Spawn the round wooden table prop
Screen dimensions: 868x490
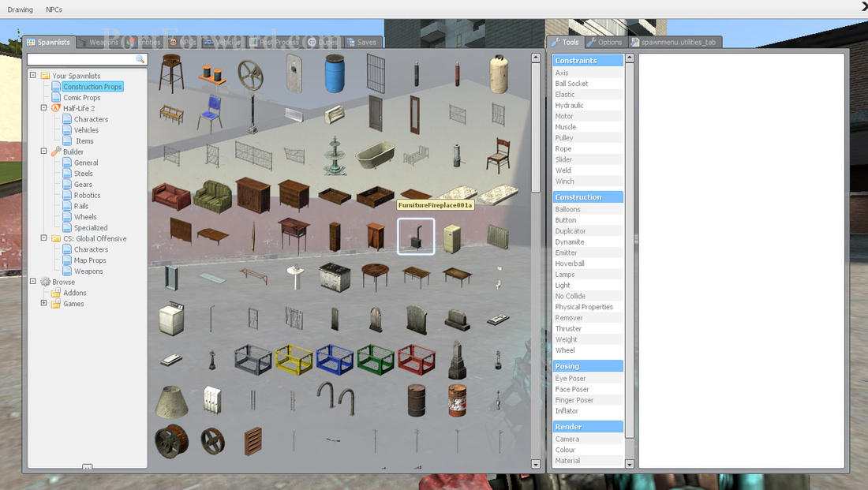376,276
